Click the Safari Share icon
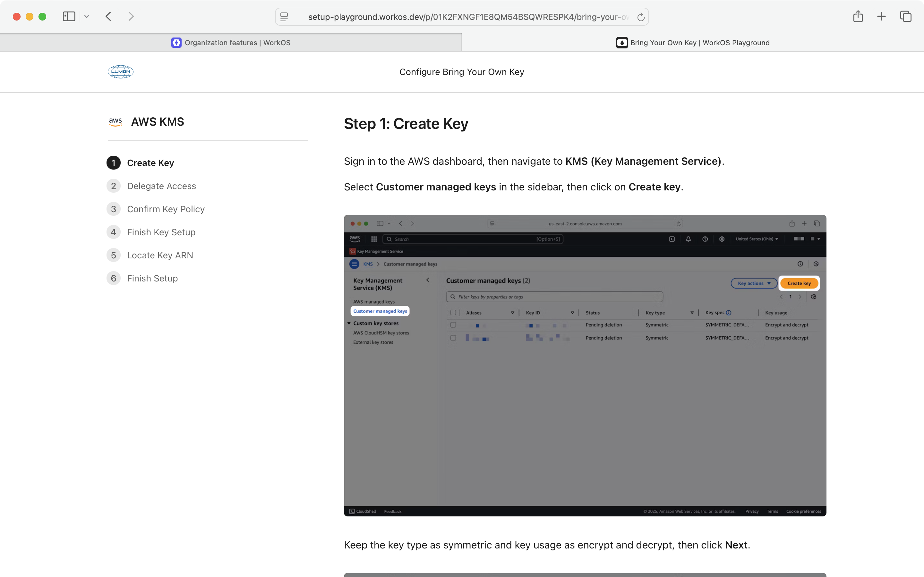924x577 pixels. [x=858, y=16]
